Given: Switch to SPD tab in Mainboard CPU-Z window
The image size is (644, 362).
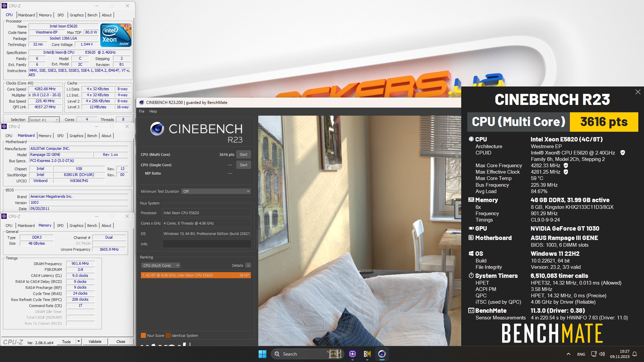Looking at the screenshot, I should (x=60, y=136).
